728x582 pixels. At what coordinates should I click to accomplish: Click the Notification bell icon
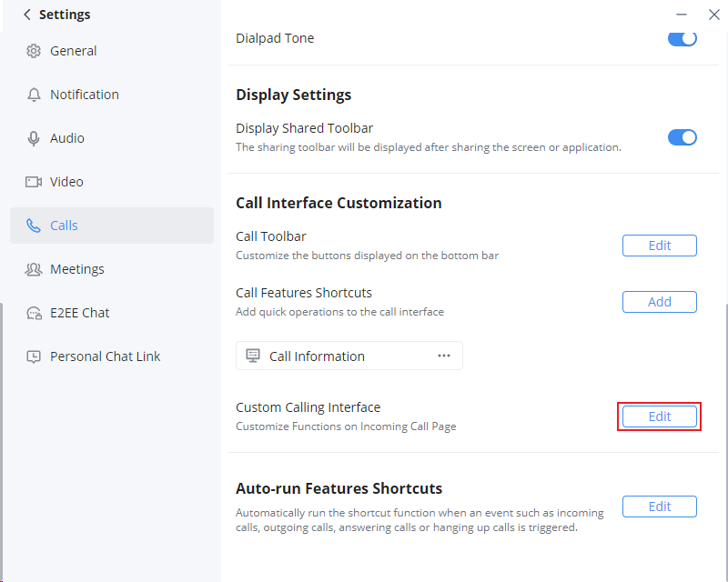point(34,95)
